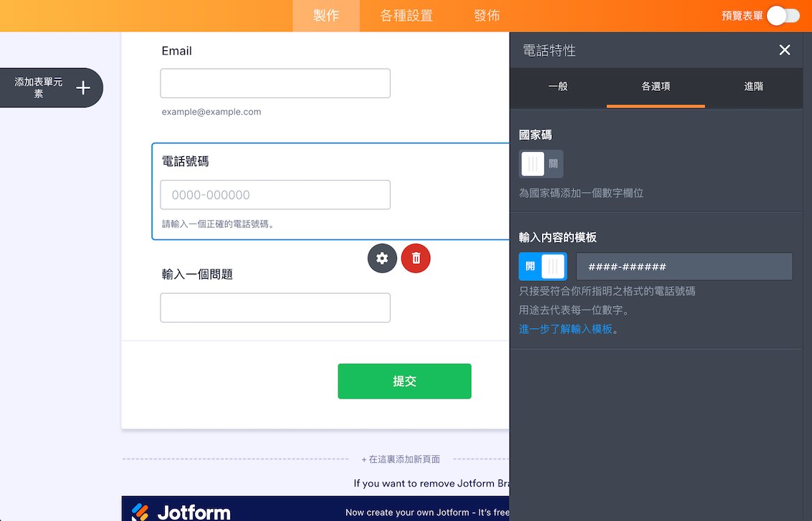This screenshot has width=812, height=521.
Task: Toggle the 預覽表單 preview switch
Action: tap(783, 16)
